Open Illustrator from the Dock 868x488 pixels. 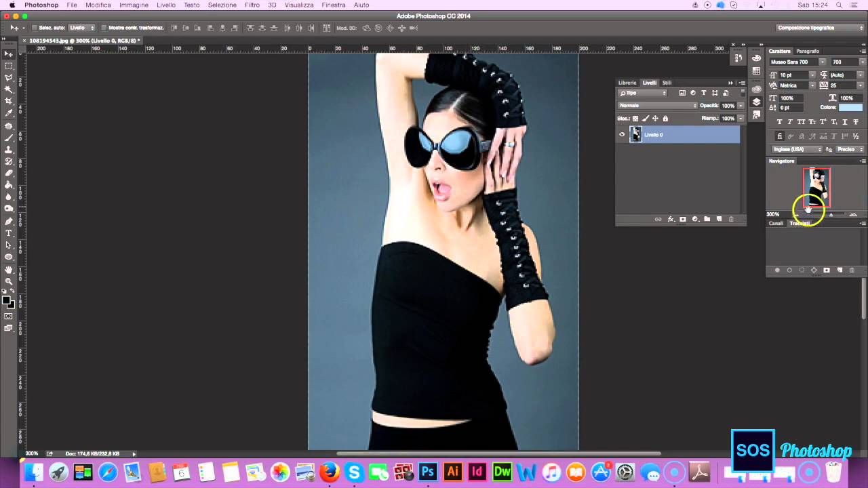point(452,472)
